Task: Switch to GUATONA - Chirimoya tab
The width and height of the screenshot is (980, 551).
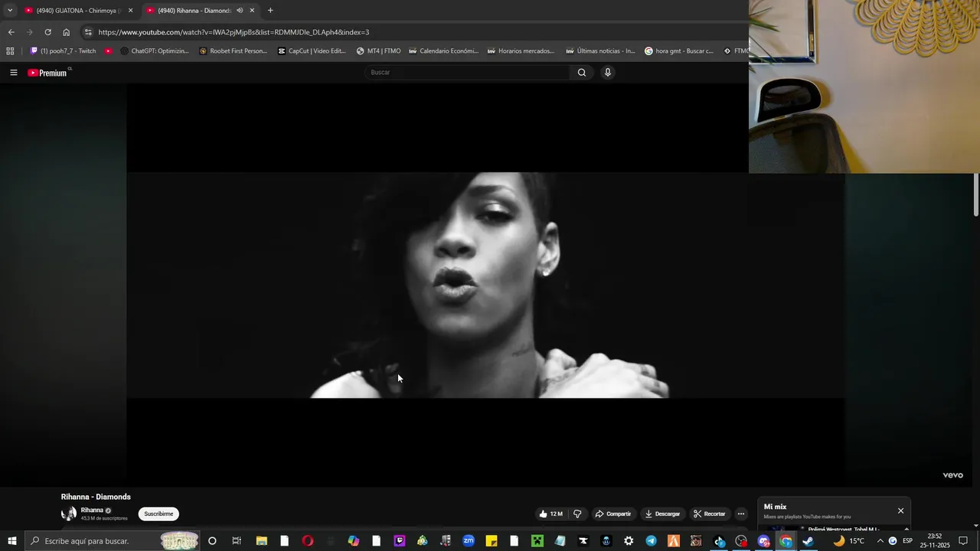Action: (x=77, y=11)
